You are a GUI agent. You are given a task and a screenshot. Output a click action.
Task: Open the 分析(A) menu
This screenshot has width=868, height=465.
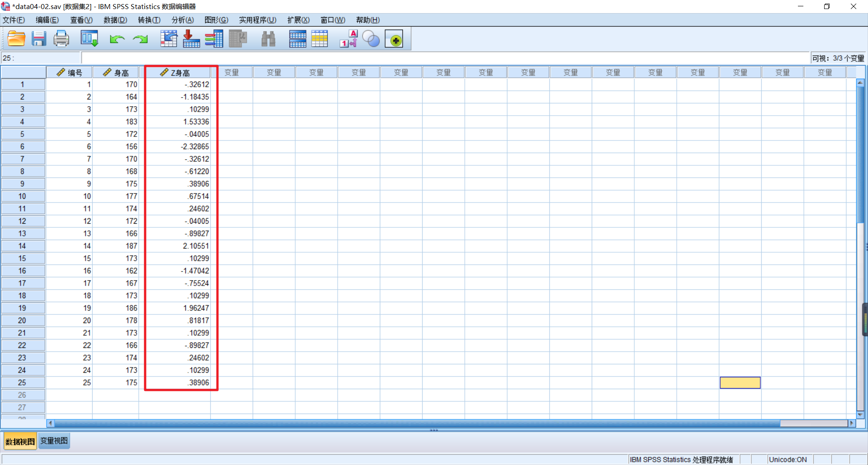coord(183,20)
